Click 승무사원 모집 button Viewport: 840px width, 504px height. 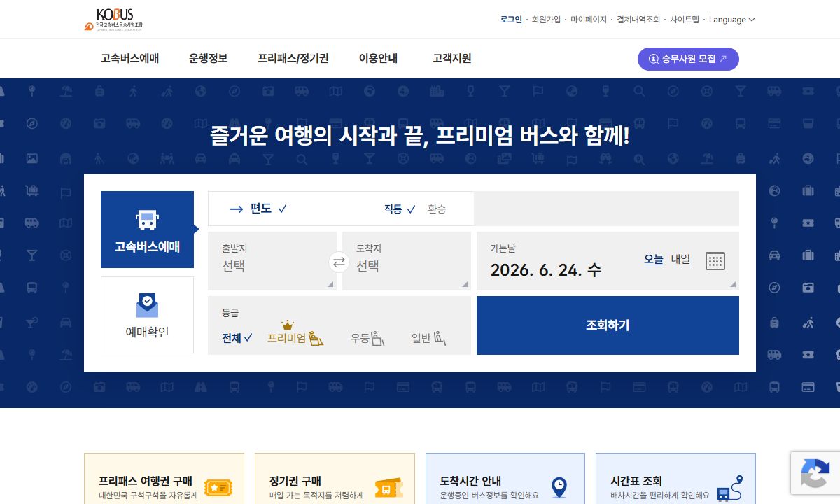pyautogui.click(x=688, y=59)
